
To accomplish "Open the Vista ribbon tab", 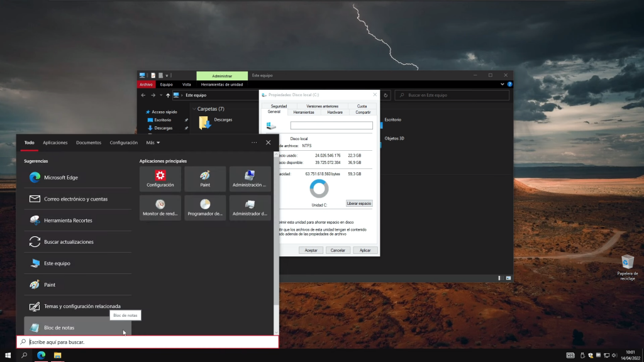I will coord(186,84).
